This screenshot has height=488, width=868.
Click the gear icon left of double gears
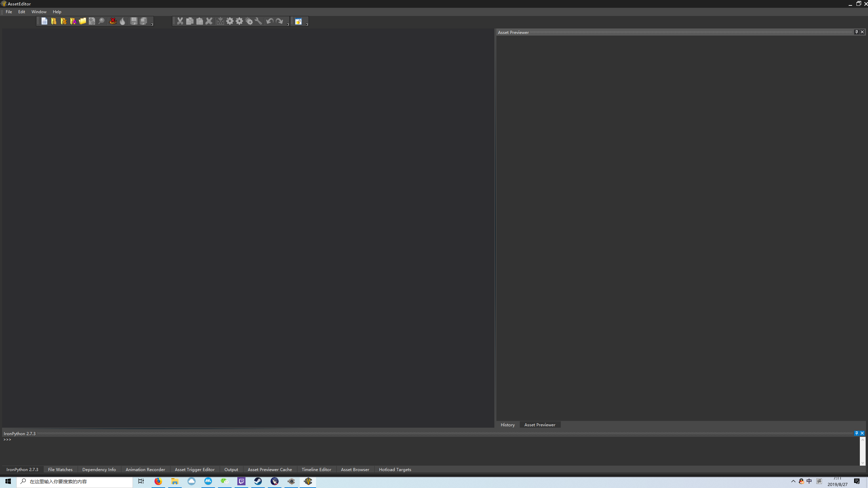click(x=239, y=21)
